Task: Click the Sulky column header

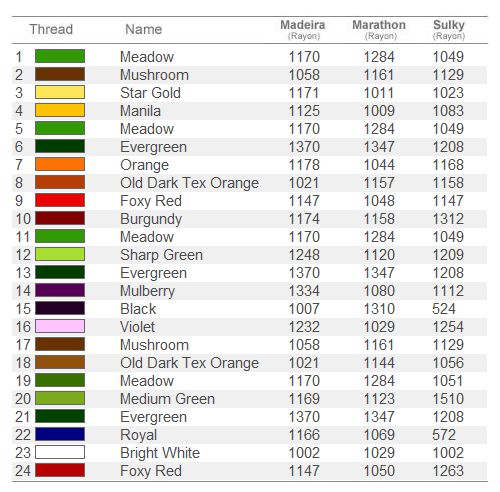Action: [x=449, y=29]
